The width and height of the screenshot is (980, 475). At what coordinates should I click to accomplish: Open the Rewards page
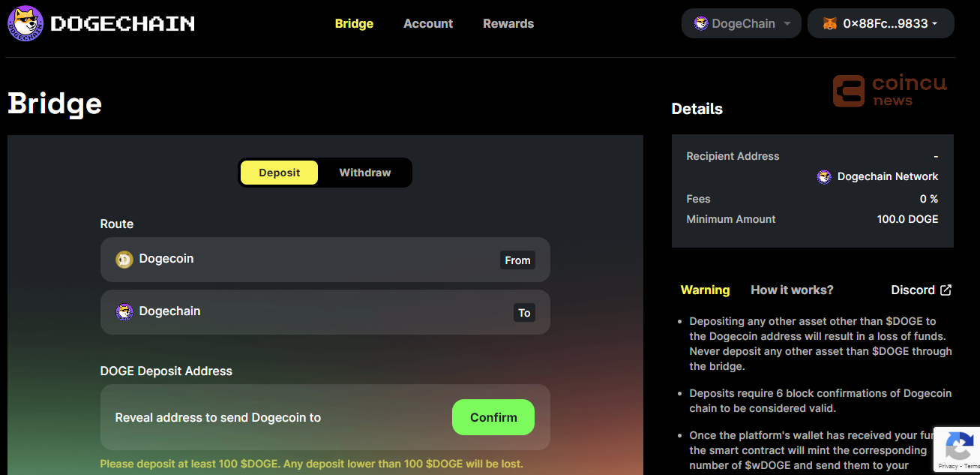click(508, 23)
